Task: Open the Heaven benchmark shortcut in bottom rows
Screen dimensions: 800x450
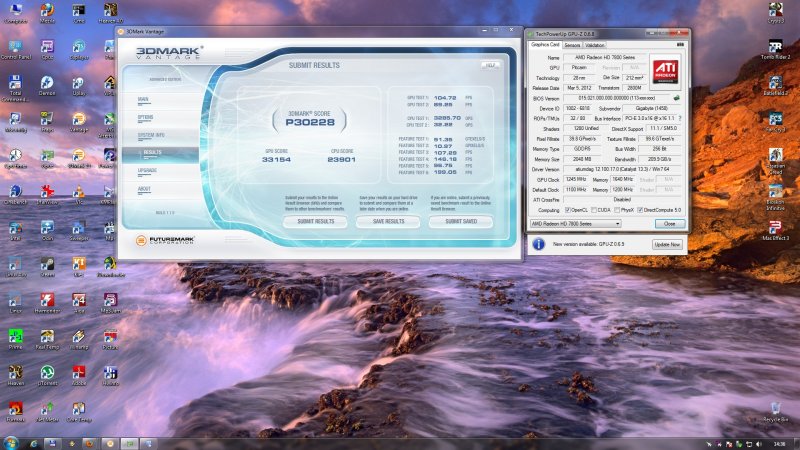Action: click(15, 375)
